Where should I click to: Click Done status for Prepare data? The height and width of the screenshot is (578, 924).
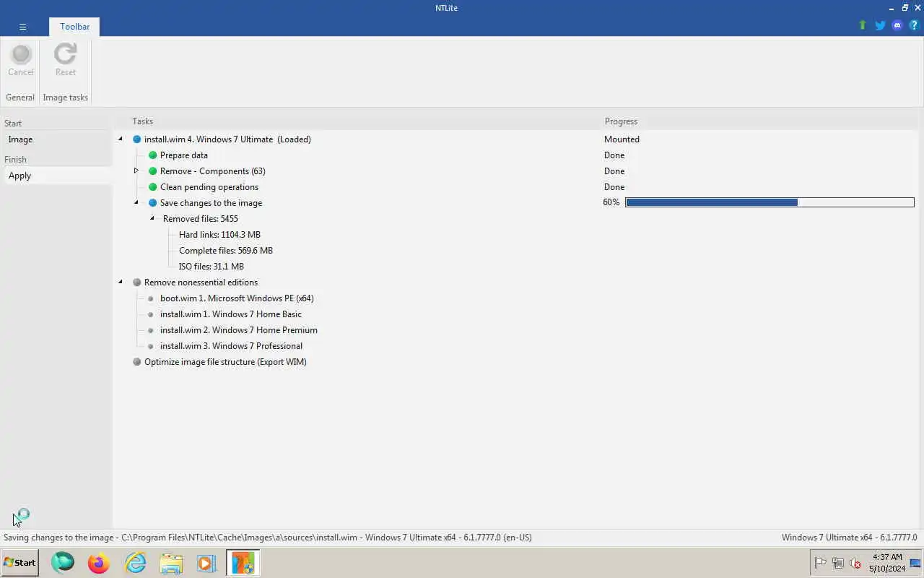[614, 155]
